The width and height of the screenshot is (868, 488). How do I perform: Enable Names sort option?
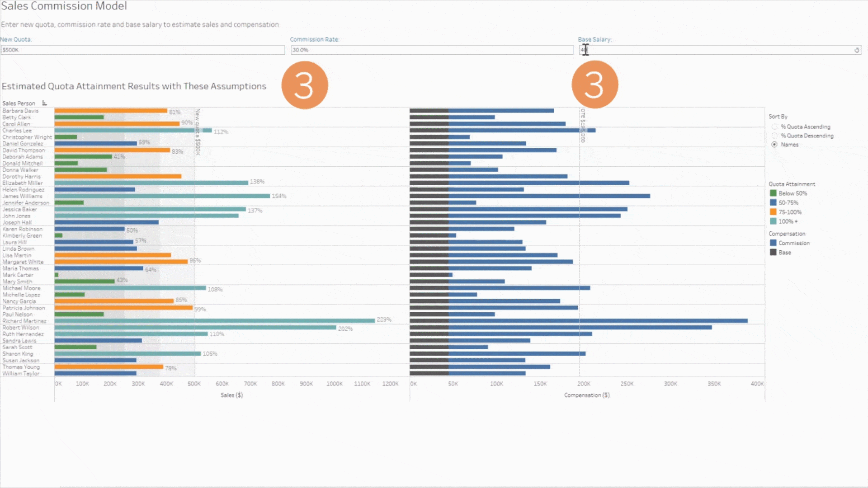(x=774, y=144)
